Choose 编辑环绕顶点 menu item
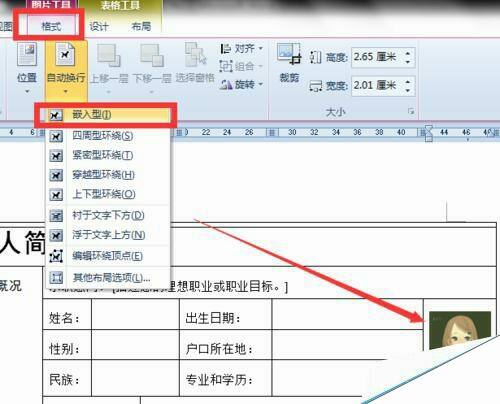 tap(108, 256)
